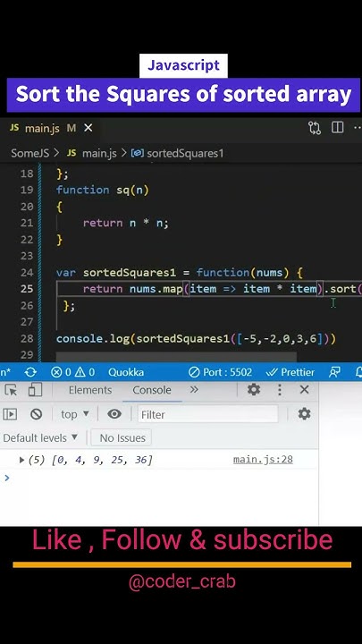Toggle device toolbar in DevTools
Screen dimensions: 362x644
35,390
